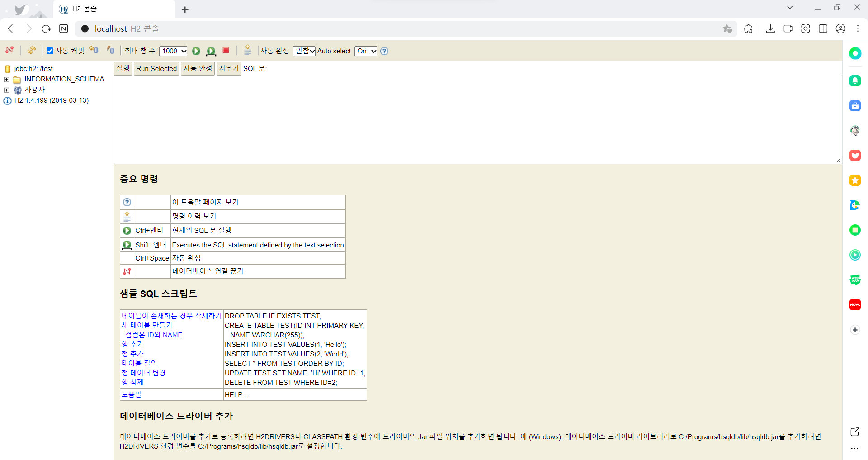Viewport: 868px width, 460px height.
Task: Click the 테이블 질의 link
Action: [x=139, y=363]
